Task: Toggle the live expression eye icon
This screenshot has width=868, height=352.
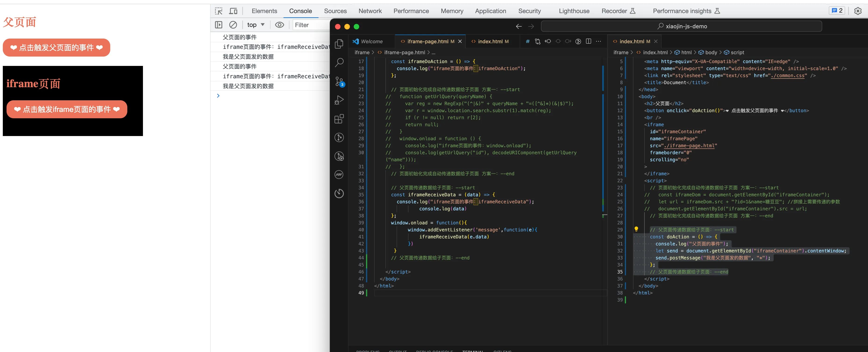Action: 279,25
